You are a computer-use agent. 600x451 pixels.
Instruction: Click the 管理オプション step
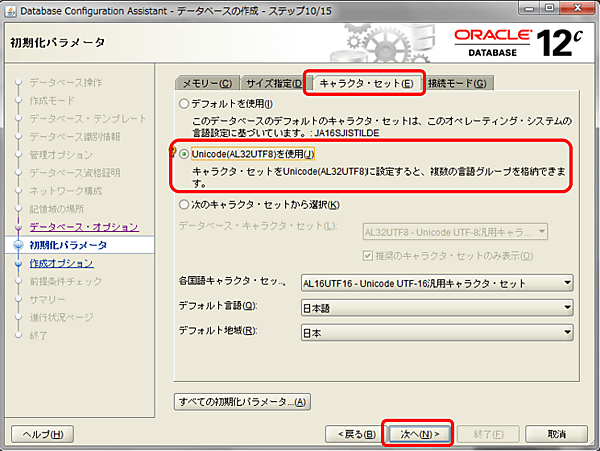click(x=61, y=155)
